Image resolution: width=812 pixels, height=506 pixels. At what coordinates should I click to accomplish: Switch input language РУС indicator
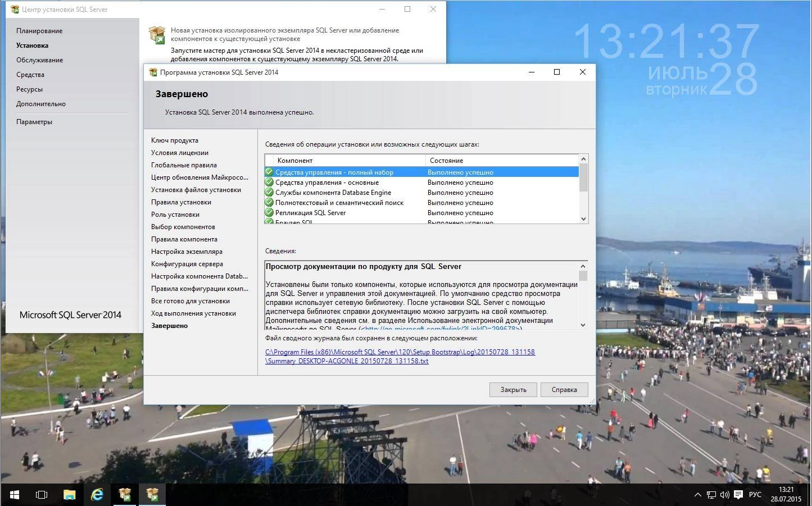(x=755, y=495)
